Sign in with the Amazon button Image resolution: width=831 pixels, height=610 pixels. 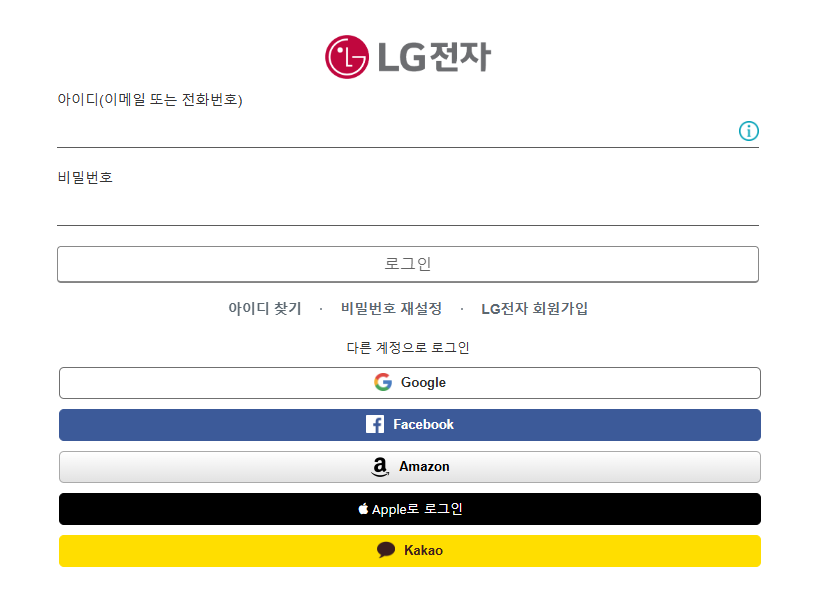click(410, 467)
